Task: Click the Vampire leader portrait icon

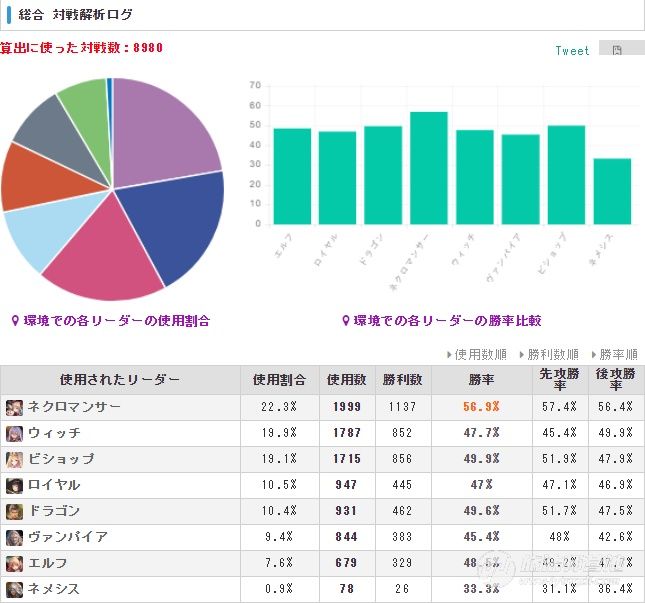Action: tap(14, 538)
